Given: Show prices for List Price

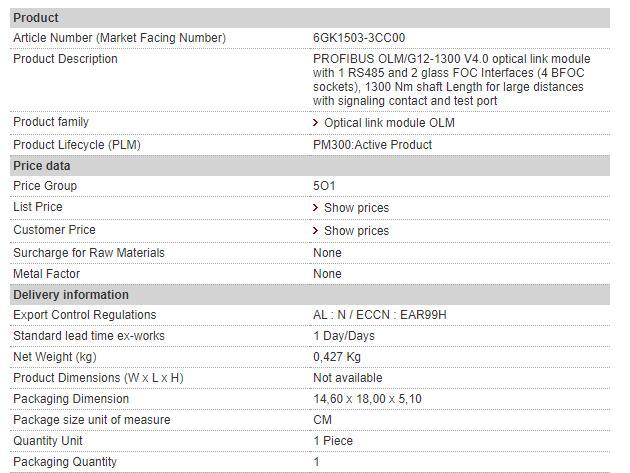Looking at the screenshot, I should 356,208.
